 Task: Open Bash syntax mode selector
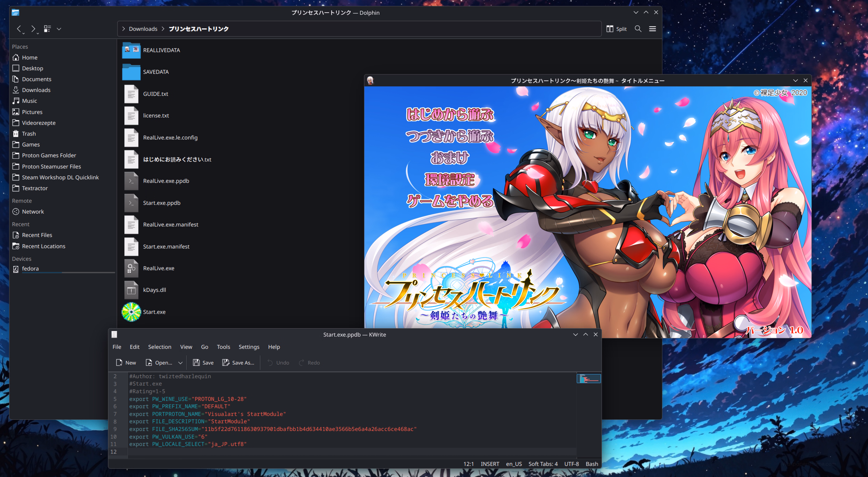click(592, 464)
